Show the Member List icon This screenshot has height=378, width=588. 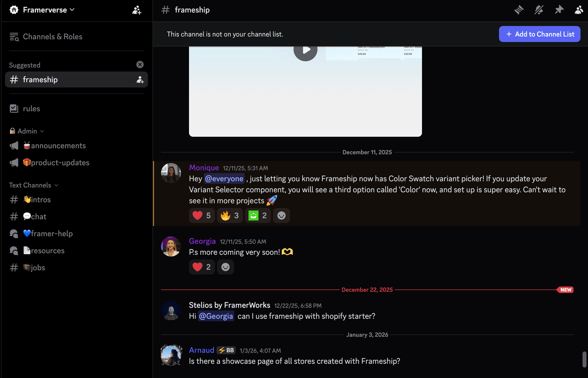coord(579,10)
